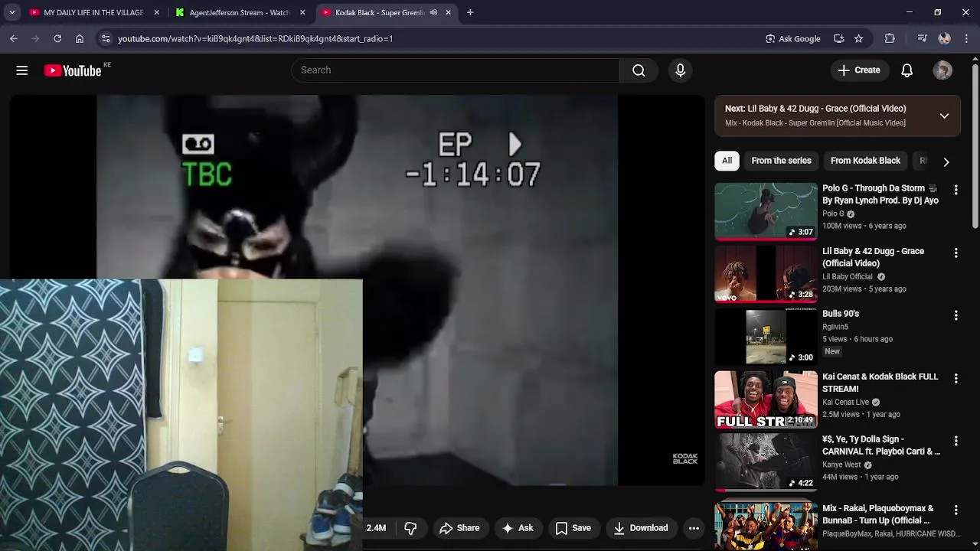The image size is (980, 551).
Task: Start voice search with microphone icon
Action: [x=680, y=70]
